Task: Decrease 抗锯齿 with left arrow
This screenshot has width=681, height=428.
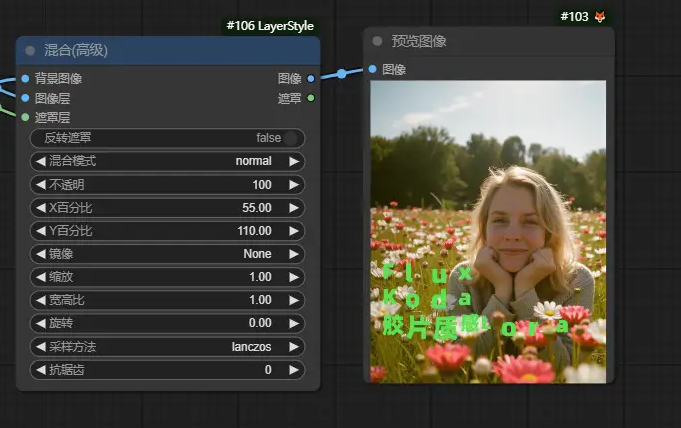Action: (x=41, y=370)
